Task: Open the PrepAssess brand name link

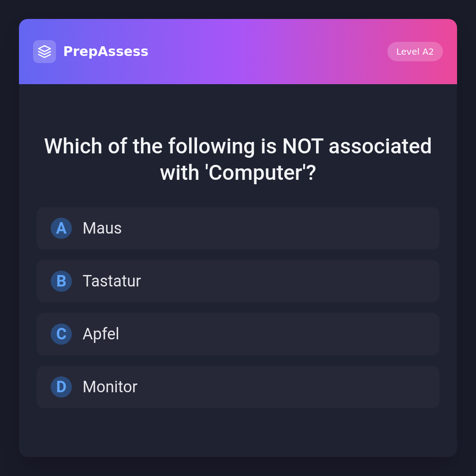Action: [106, 52]
